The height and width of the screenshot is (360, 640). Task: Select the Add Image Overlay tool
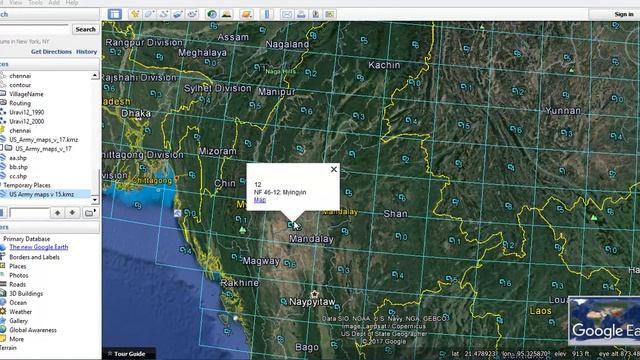pyautogui.click(x=178, y=14)
